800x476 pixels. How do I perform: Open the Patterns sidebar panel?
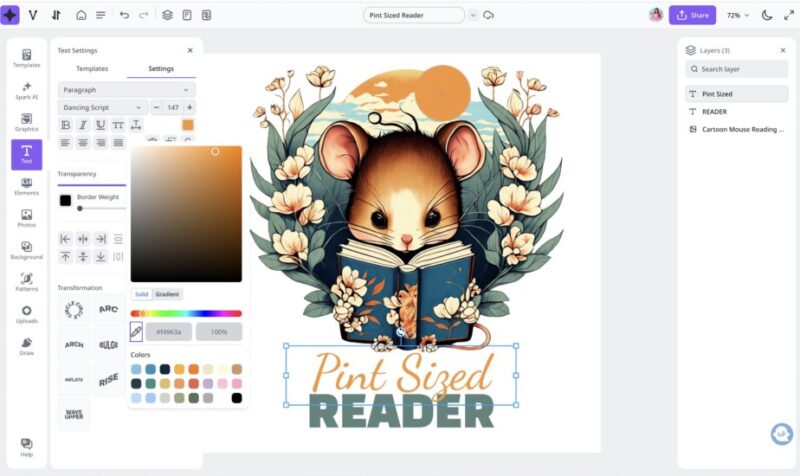(27, 282)
